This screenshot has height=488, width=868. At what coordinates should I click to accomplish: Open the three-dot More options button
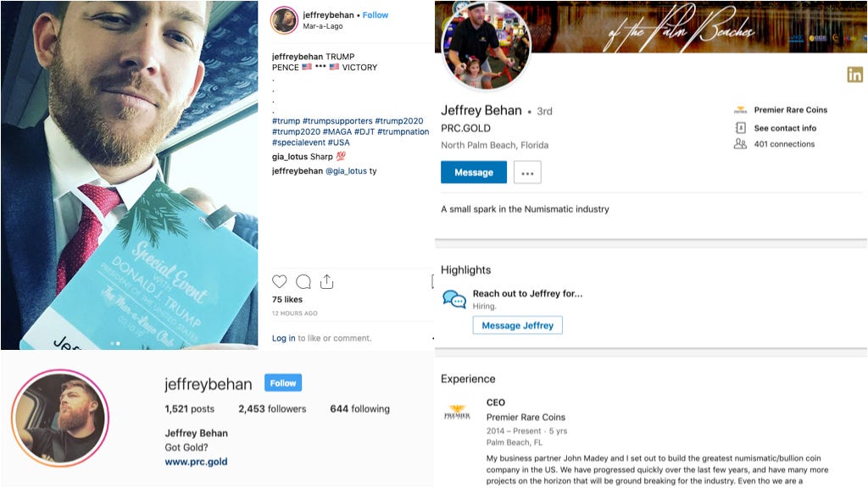(x=527, y=173)
